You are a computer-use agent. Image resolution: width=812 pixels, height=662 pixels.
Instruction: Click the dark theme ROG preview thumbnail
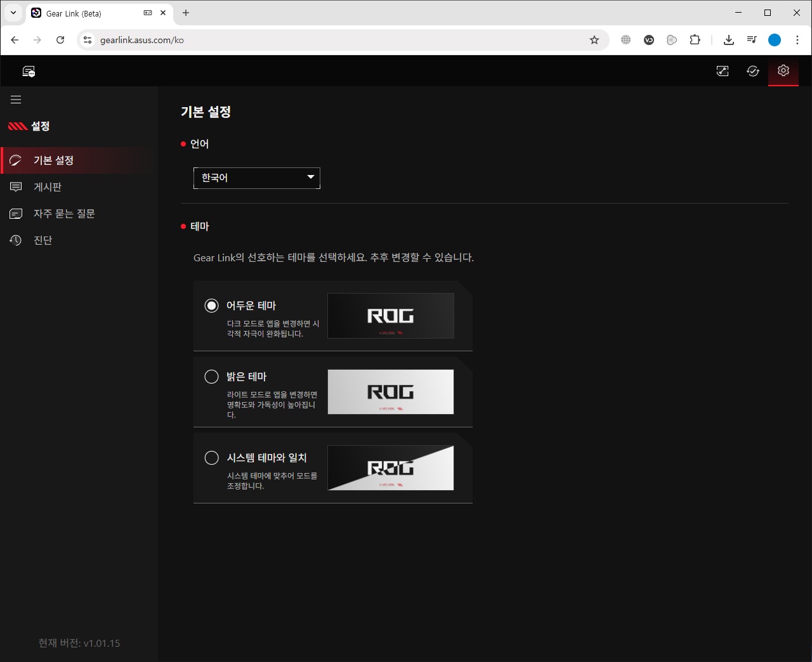pyautogui.click(x=391, y=316)
